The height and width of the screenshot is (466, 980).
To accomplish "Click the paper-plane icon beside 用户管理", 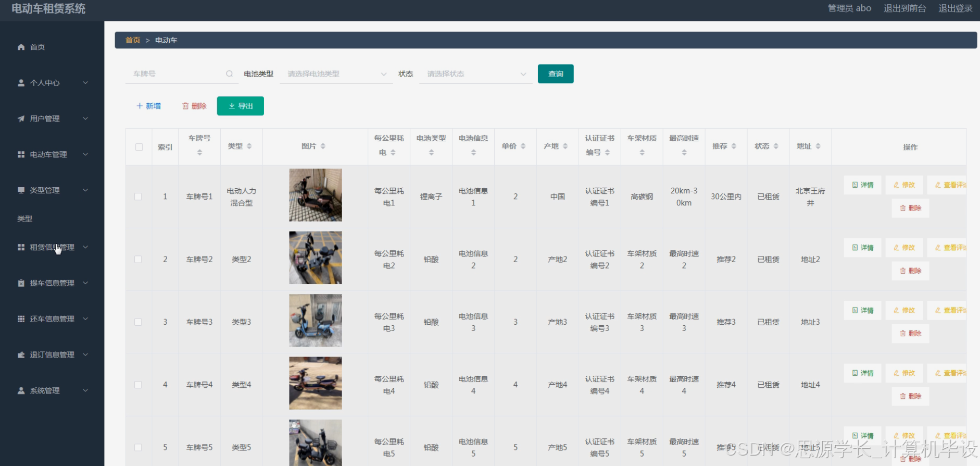I will coord(21,119).
